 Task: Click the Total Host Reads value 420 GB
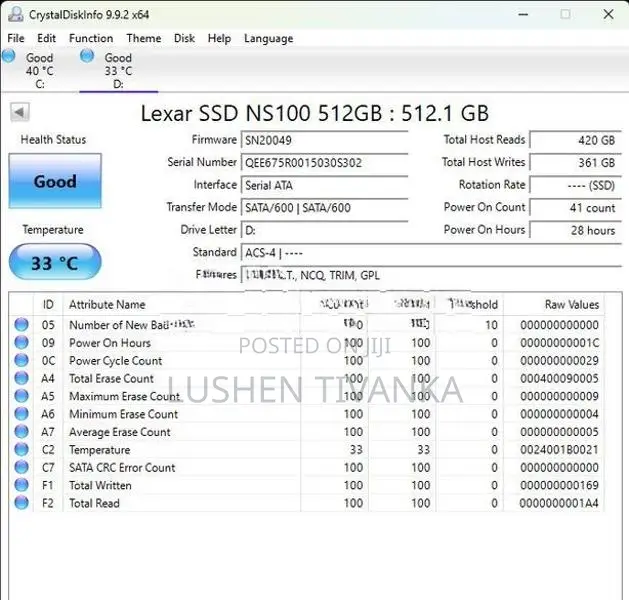576,140
